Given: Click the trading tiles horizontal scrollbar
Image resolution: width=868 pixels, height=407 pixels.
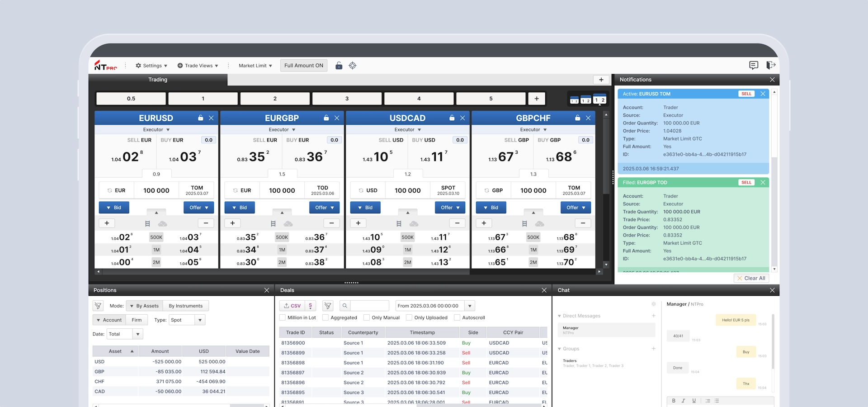Looking at the screenshot, I should coord(285,272).
